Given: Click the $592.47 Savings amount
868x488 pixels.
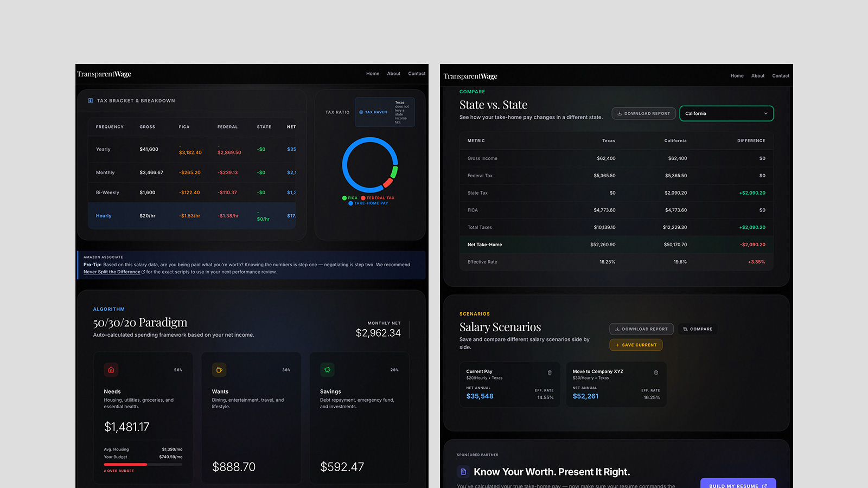Looking at the screenshot, I should coord(342,467).
